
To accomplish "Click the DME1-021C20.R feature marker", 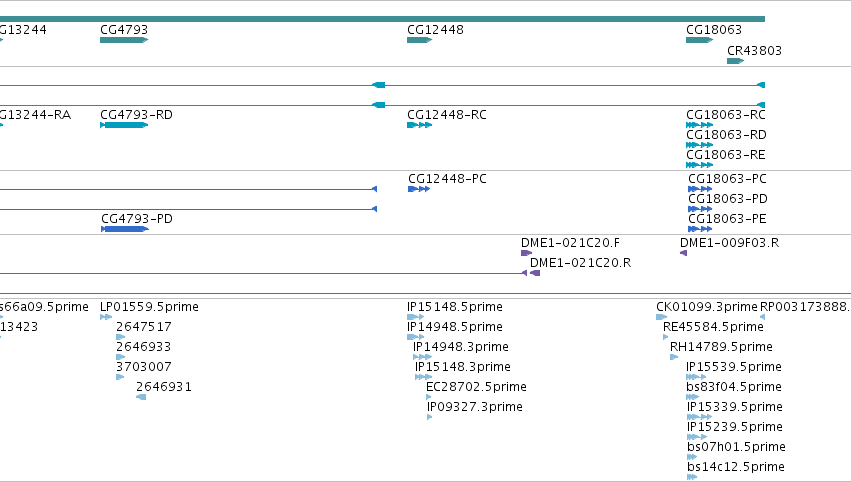I will 535,273.
